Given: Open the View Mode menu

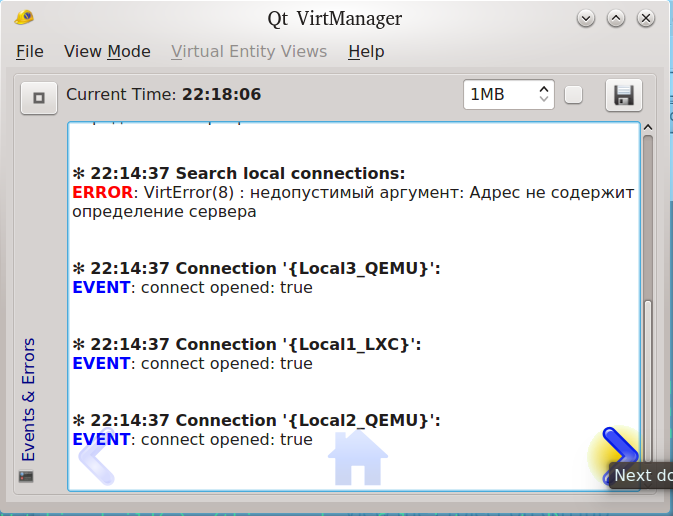Looking at the screenshot, I should tap(107, 52).
